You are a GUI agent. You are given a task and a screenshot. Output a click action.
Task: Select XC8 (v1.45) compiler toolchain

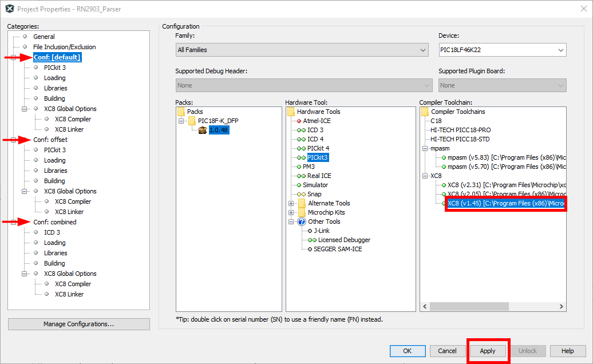click(506, 203)
